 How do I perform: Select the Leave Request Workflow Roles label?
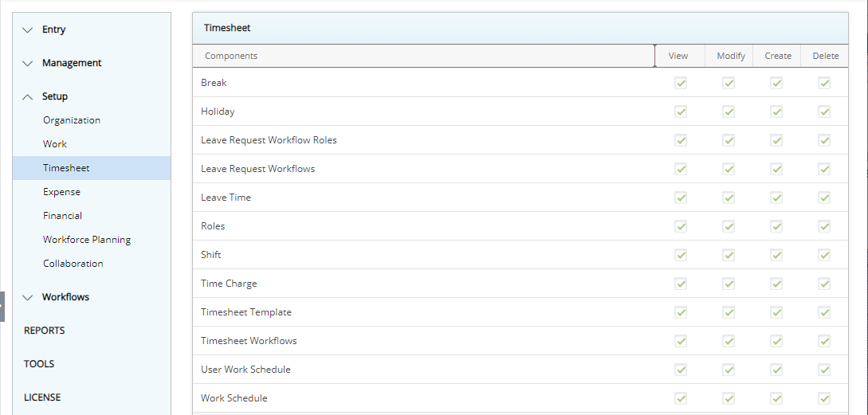click(269, 140)
